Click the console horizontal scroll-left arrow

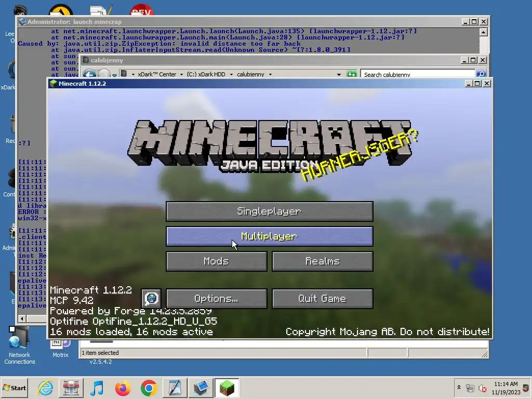click(x=22, y=318)
